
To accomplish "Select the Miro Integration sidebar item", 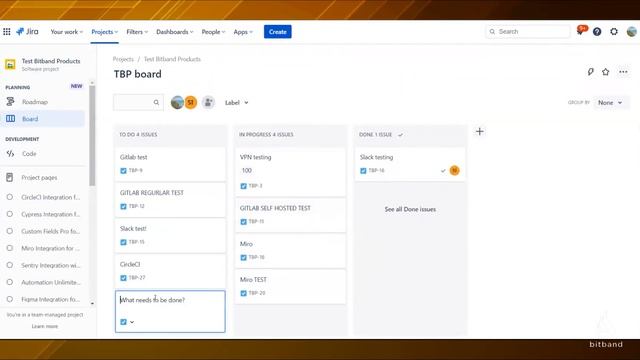I will point(44,248).
